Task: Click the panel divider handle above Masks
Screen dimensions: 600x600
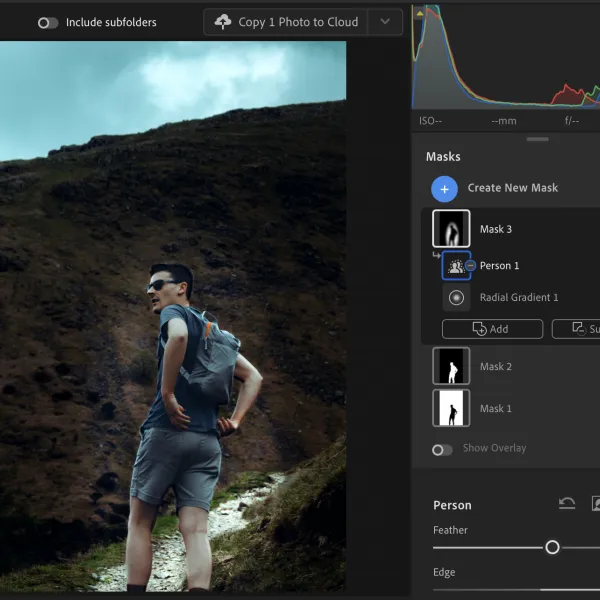Action: click(537, 139)
